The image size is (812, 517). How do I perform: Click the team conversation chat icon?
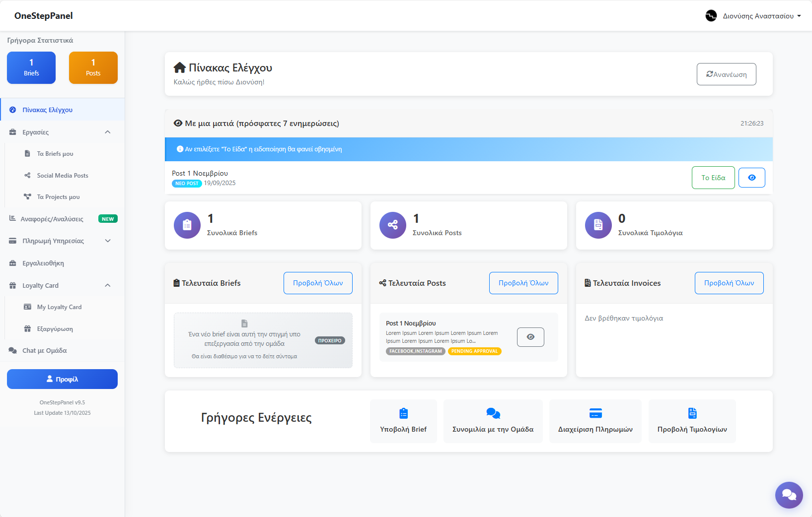[493, 413]
